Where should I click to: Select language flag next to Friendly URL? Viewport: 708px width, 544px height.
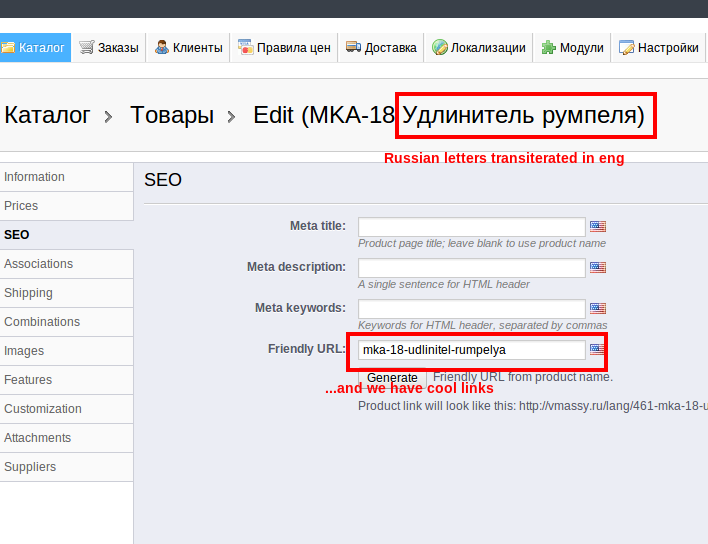coord(597,349)
